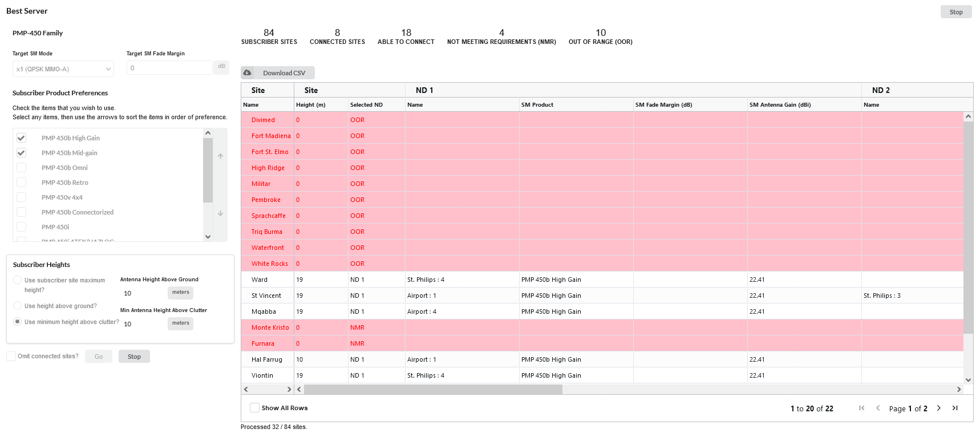The width and height of the screenshot is (980, 437).
Task: Enable Show All Rows checkbox
Action: coord(254,408)
